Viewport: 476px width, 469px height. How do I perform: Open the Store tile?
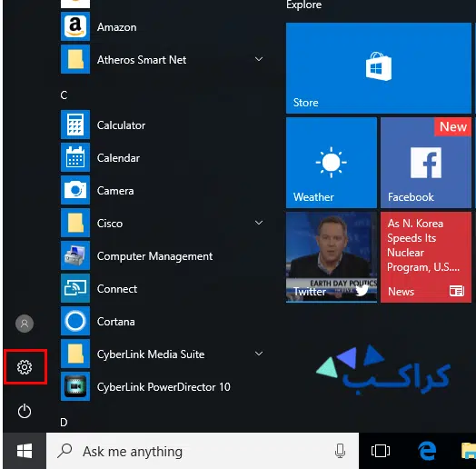click(379, 68)
